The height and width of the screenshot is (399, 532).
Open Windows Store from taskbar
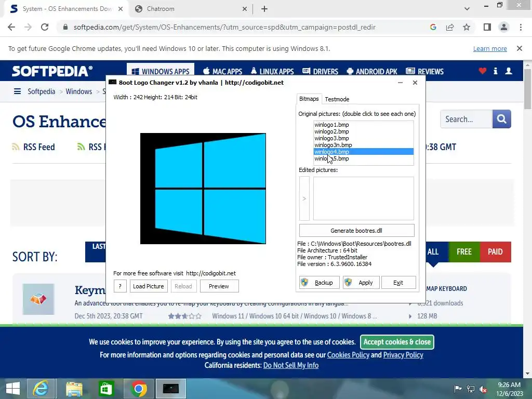pos(106,389)
